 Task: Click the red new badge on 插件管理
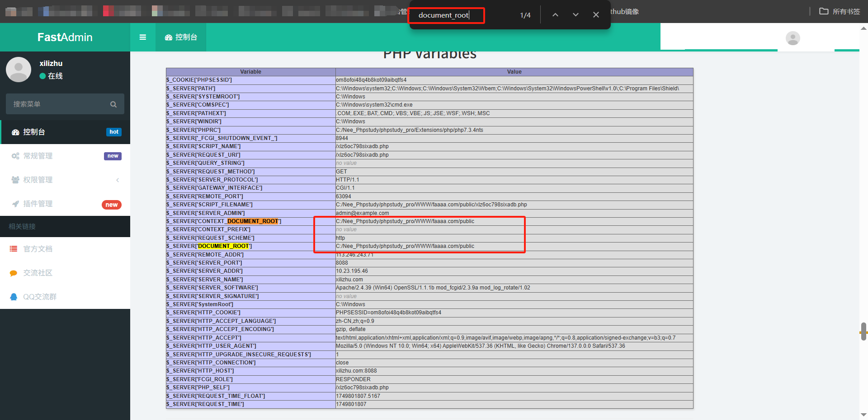pyautogui.click(x=112, y=205)
